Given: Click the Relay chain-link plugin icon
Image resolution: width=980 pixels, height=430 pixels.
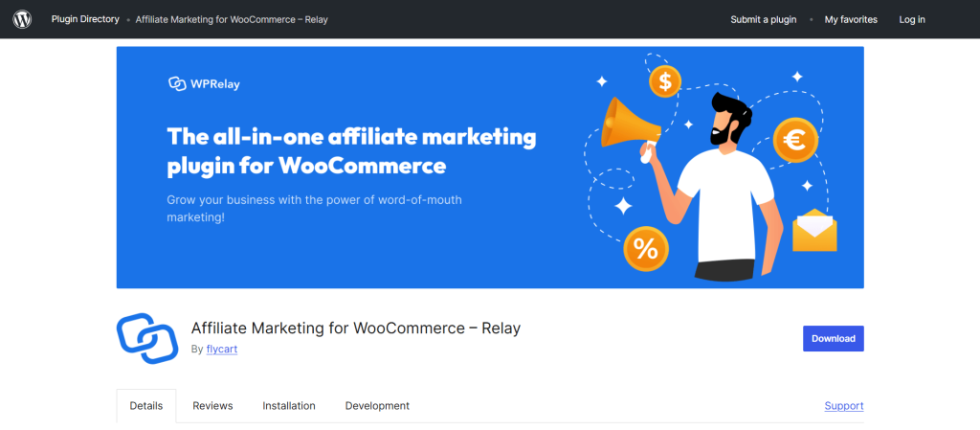Looking at the screenshot, I should [x=147, y=338].
